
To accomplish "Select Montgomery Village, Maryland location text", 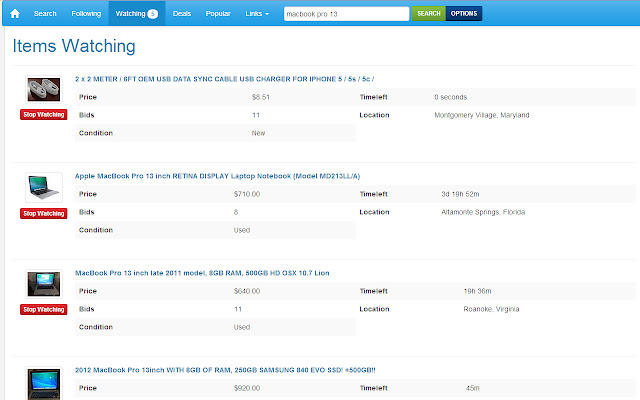I will (x=482, y=115).
